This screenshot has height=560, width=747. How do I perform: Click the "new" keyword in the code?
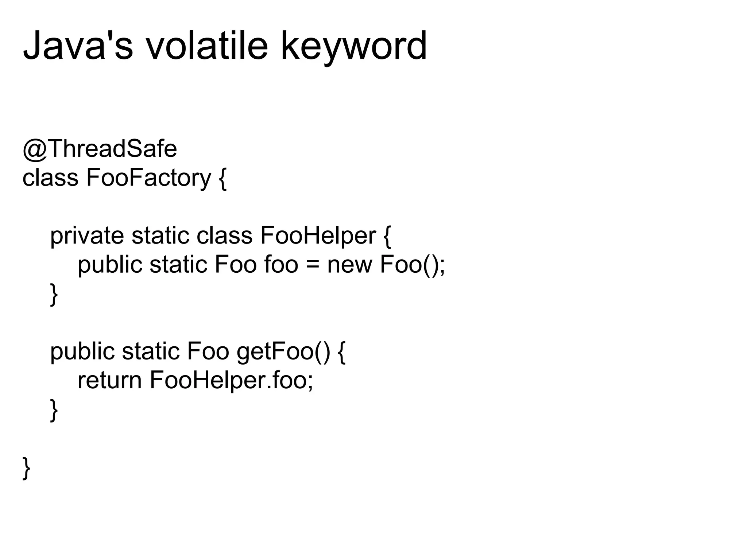(349, 264)
